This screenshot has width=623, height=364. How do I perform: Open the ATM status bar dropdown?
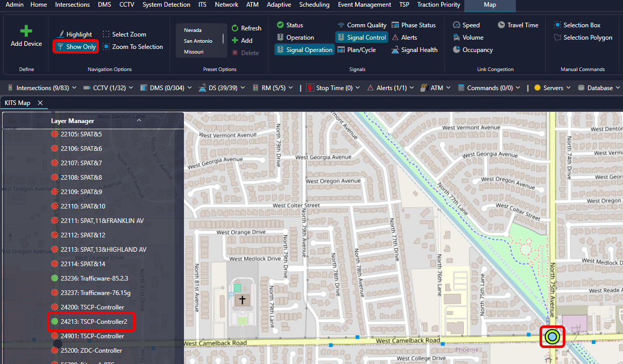click(x=435, y=88)
